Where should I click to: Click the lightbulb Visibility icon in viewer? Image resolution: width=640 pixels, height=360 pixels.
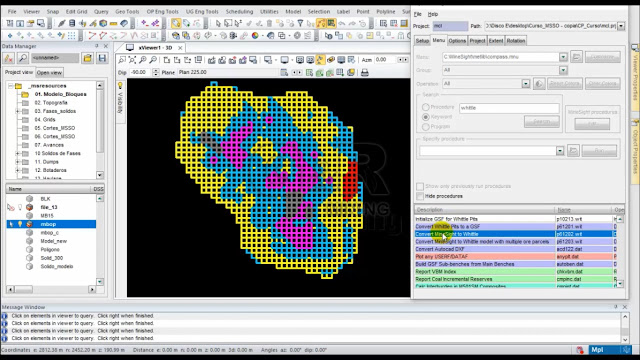(120, 86)
